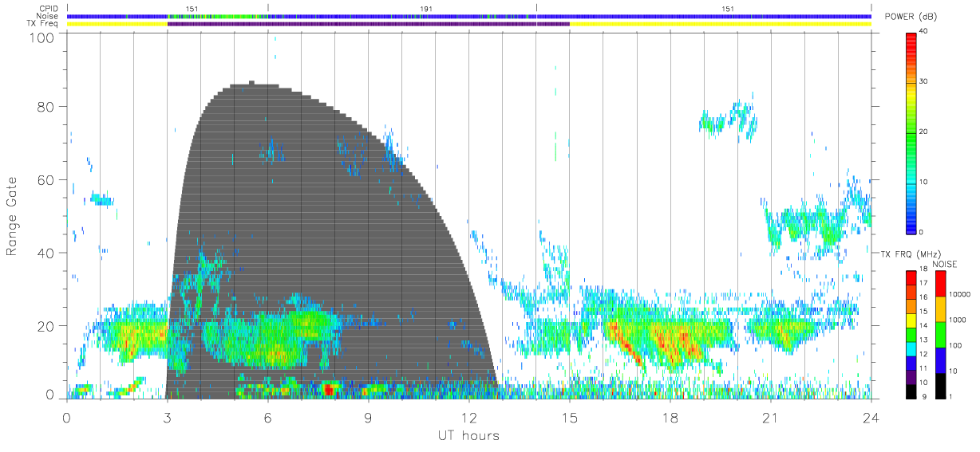Select tick 60 on the Range Gate axis
The height and width of the screenshot is (452, 980).
point(45,180)
